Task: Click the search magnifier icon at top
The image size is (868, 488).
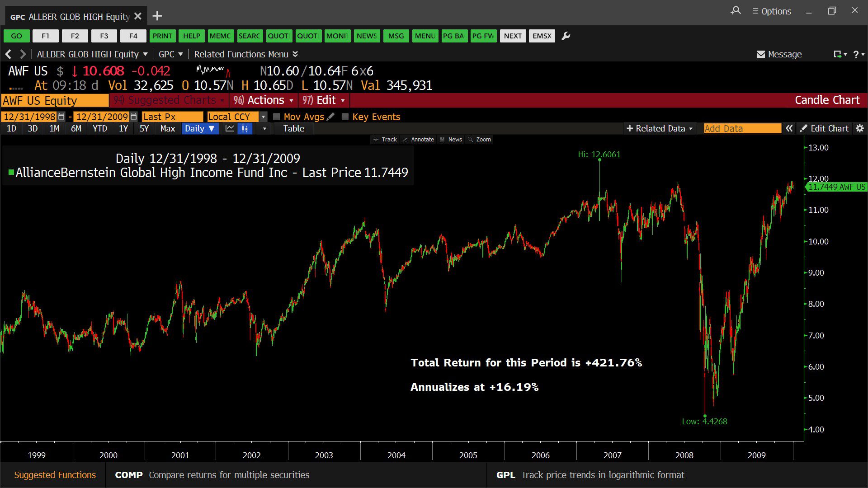Action: coord(736,11)
